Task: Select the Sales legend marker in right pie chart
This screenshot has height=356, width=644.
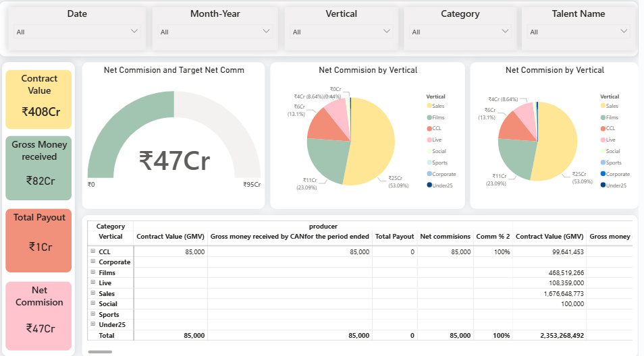Action: [x=603, y=106]
